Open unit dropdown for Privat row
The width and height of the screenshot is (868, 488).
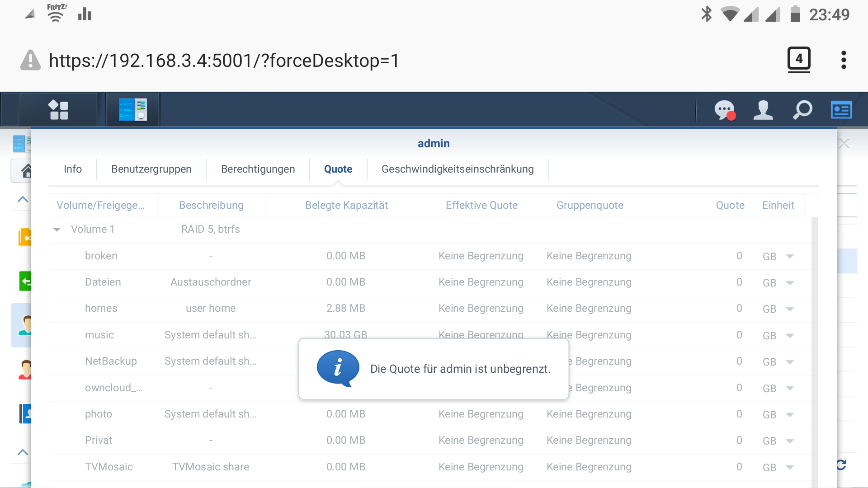tap(790, 441)
